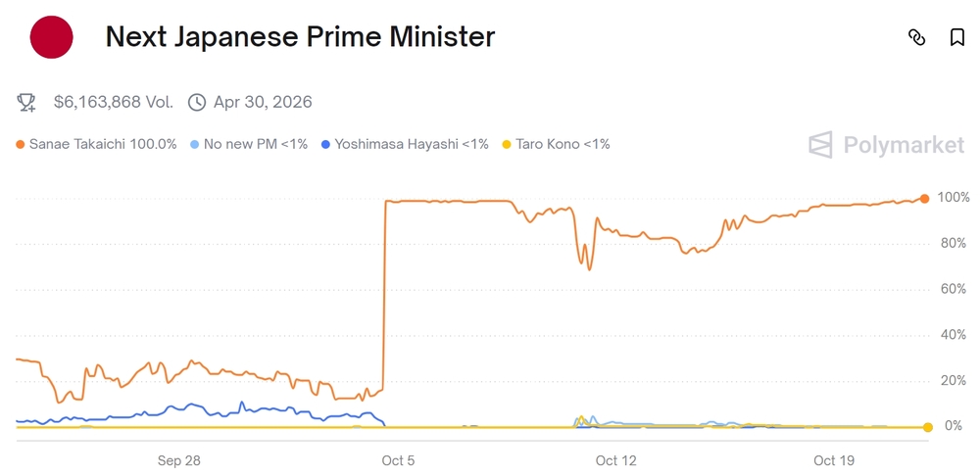Viewport: 980px width, 476px height.
Task: Select the Sanae Takaichi 100.0% legend label
Action: pyautogui.click(x=103, y=144)
